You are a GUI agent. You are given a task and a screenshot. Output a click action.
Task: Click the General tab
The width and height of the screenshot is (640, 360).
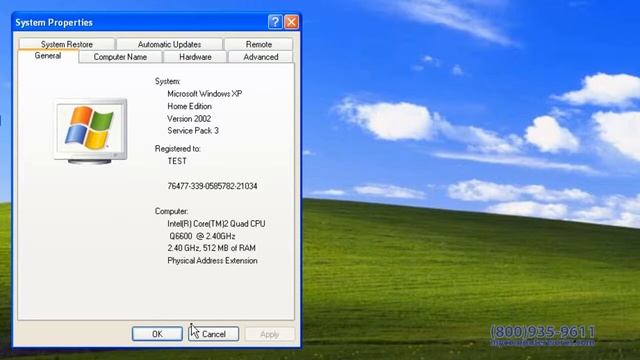pyautogui.click(x=48, y=56)
